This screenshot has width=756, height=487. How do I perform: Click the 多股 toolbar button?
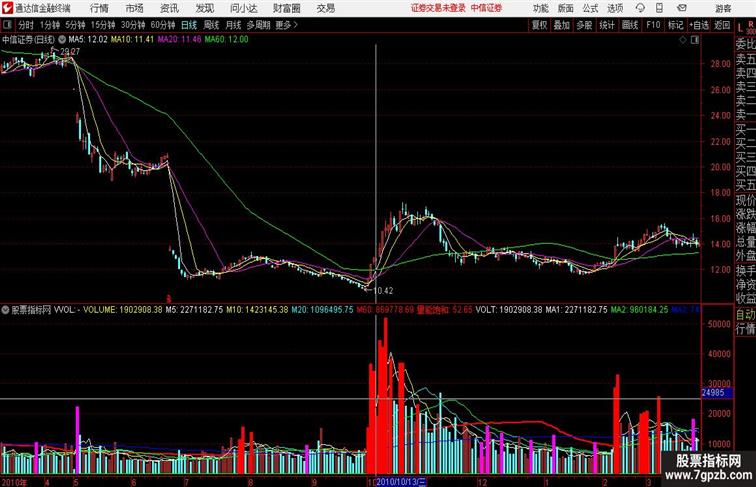[x=584, y=25]
